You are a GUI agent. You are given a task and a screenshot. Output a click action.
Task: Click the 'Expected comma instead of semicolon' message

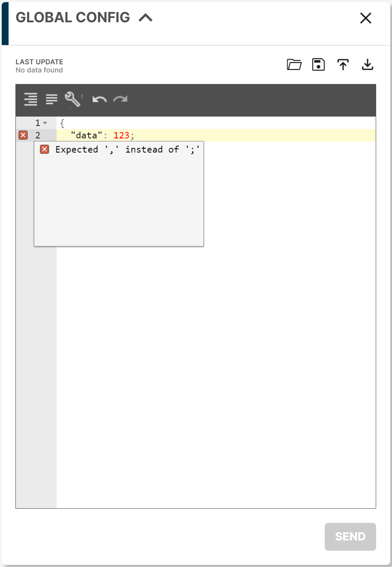tap(127, 149)
